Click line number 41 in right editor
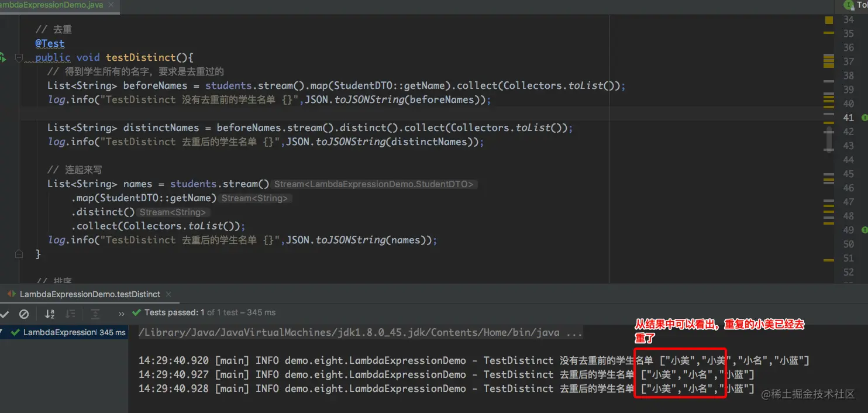 (848, 118)
